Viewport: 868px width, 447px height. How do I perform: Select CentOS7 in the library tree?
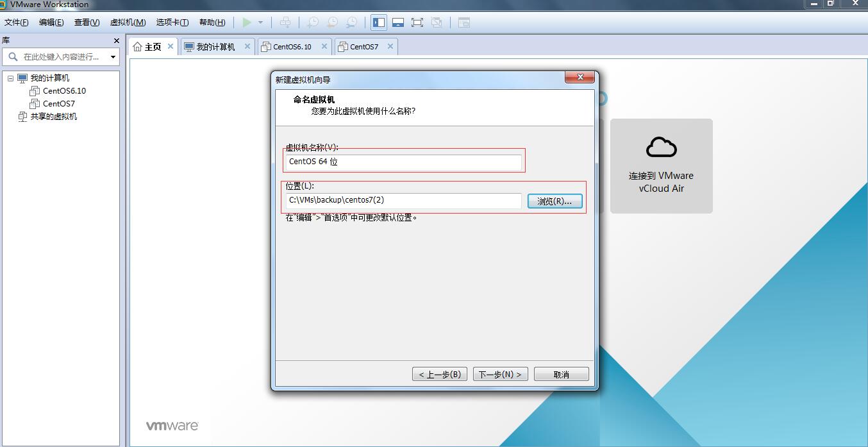(x=59, y=104)
